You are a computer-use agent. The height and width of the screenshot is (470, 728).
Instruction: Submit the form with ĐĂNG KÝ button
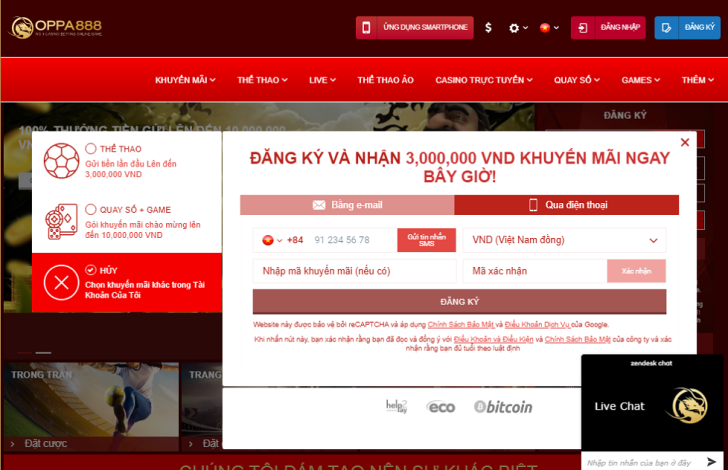pyautogui.click(x=459, y=302)
